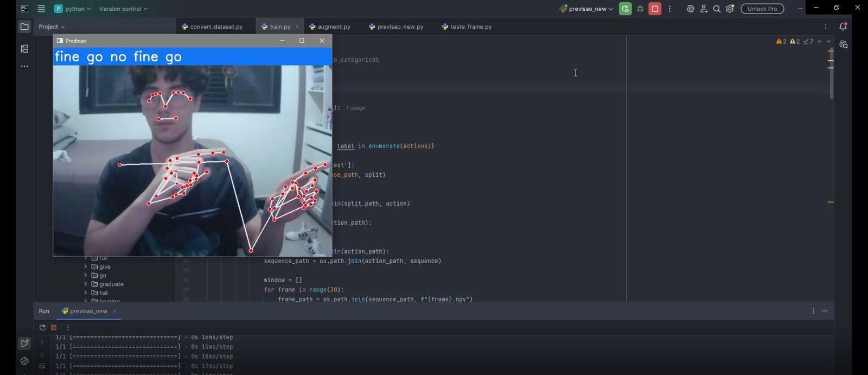
Task: Expand the 'graduate' folder in project tree
Action: [x=86, y=284]
